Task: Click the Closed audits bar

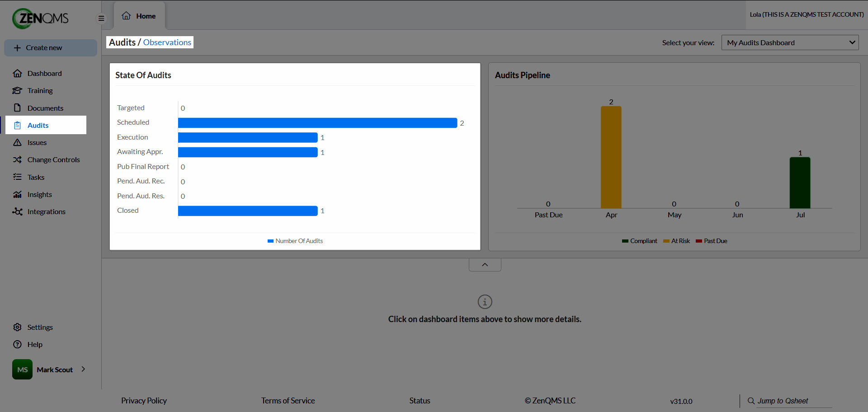Action: click(248, 211)
